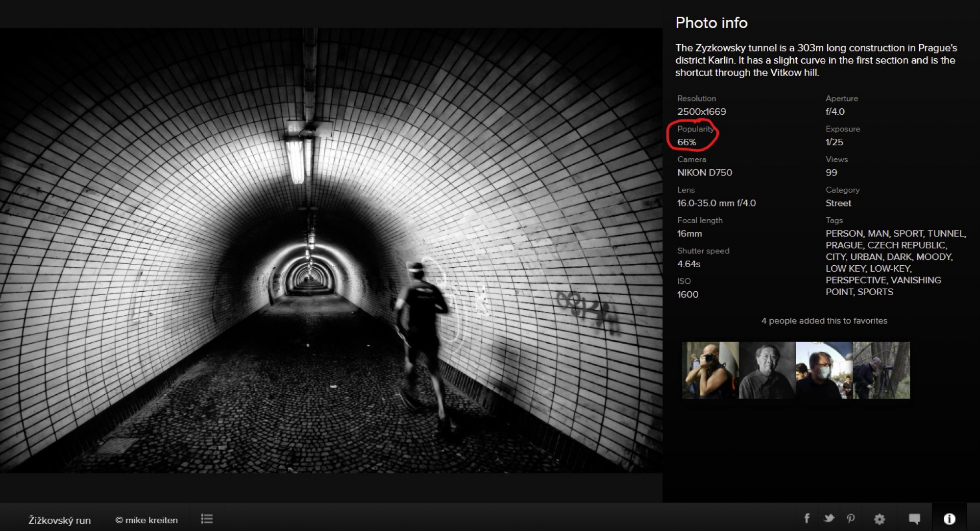The image size is (980, 531).
Task: Pin photo to Pinterest
Action: point(851,518)
